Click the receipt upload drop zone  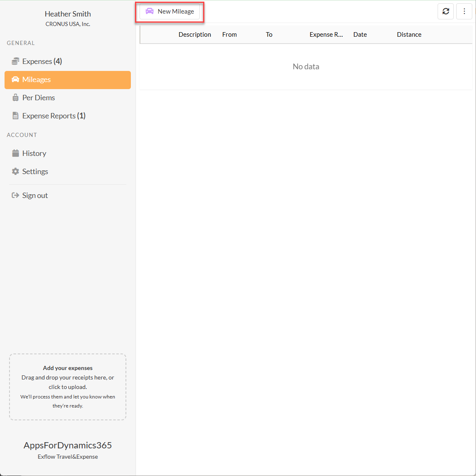(x=68, y=387)
